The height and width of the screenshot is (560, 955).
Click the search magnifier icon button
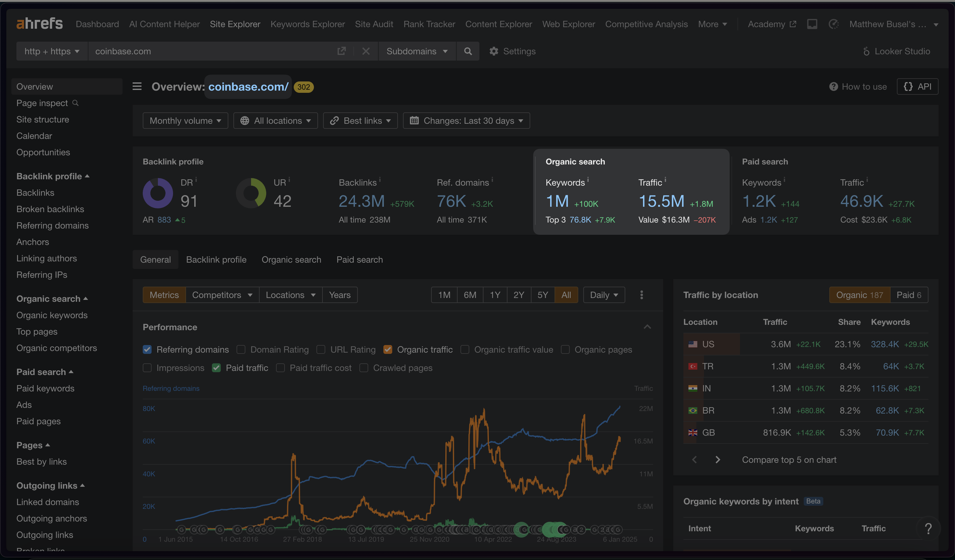[468, 51]
